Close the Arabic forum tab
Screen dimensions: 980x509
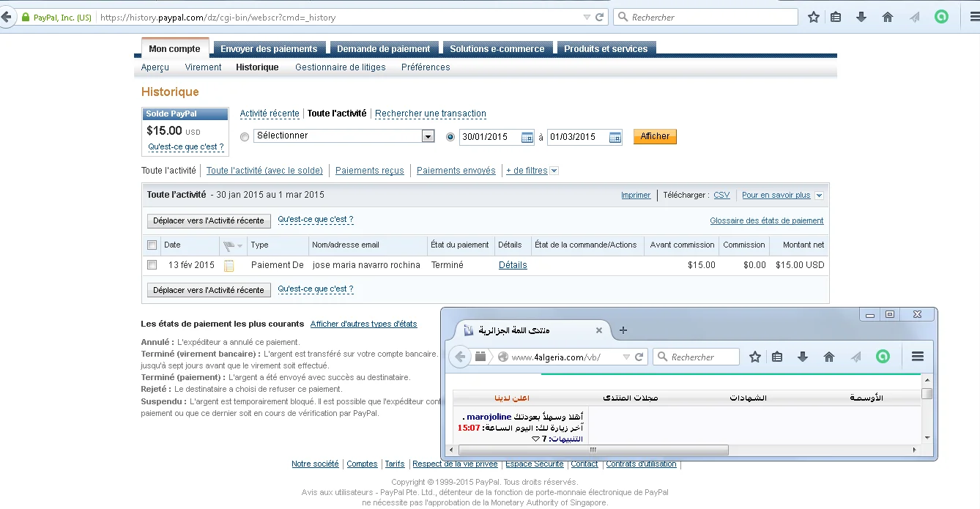tap(598, 330)
